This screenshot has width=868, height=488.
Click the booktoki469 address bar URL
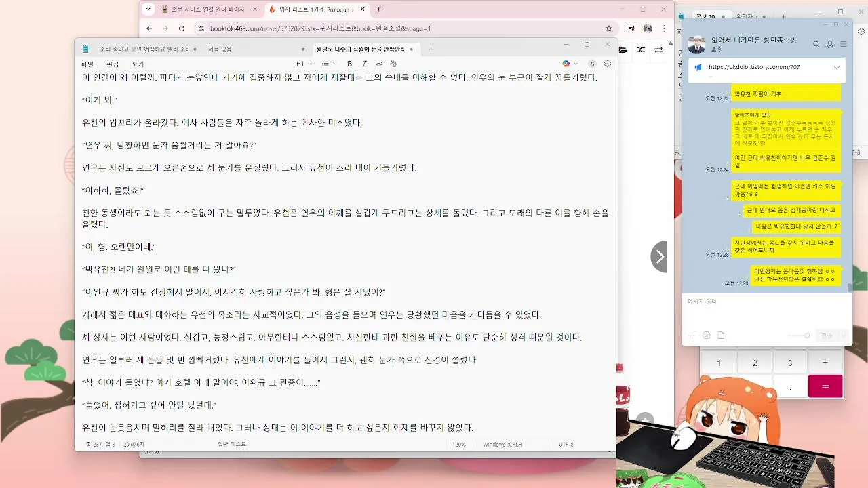(320, 28)
